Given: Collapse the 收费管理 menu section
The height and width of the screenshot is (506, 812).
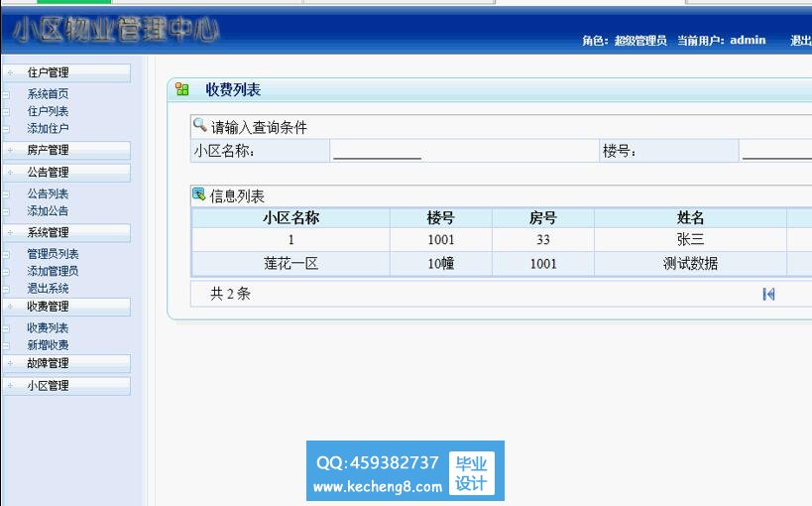Looking at the screenshot, I should [66, 307].
